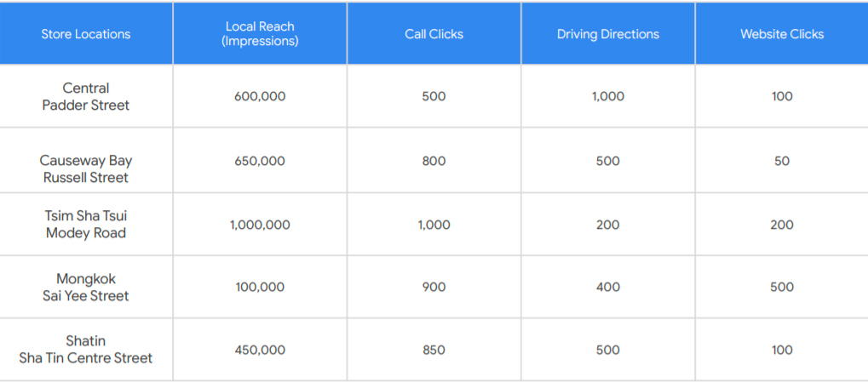This screenshot has width=868, height=382.
Task: Click the 50 website clicks cell
Action: [x=782, y=161]
